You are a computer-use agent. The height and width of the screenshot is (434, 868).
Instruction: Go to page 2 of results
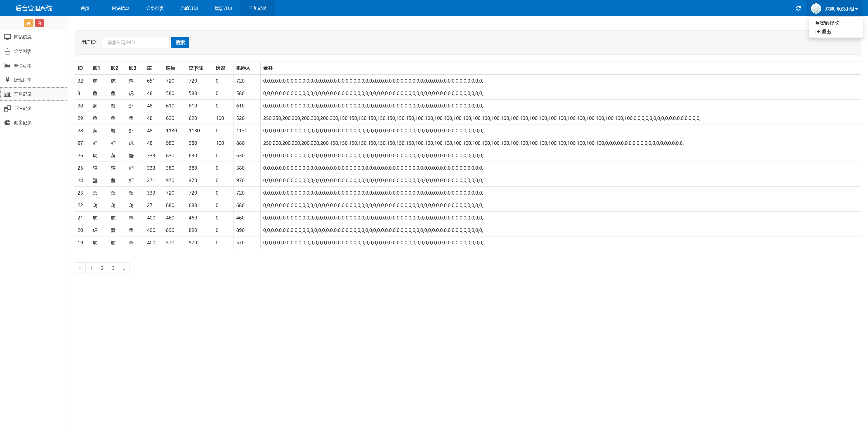[102, 268]
